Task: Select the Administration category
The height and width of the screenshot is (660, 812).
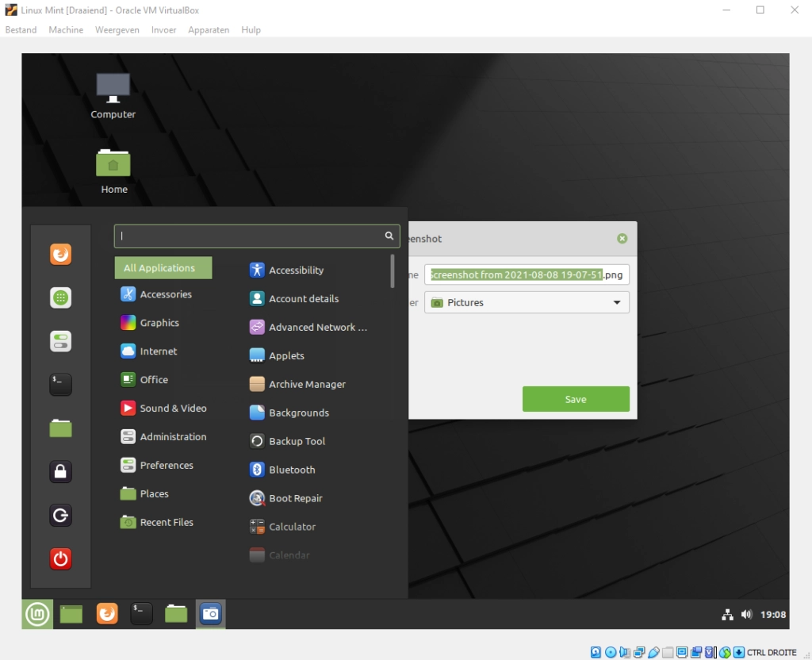Action: point(173,437)
